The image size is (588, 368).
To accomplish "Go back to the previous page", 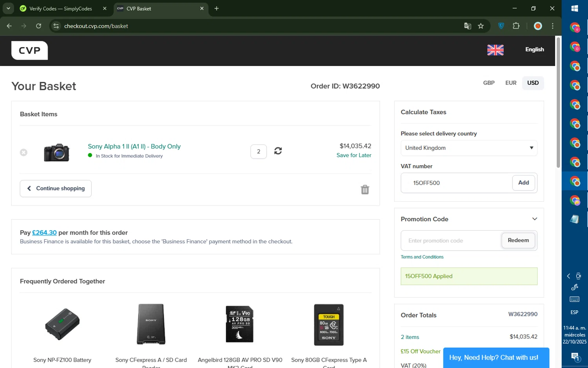I will [x=9, y=26].
